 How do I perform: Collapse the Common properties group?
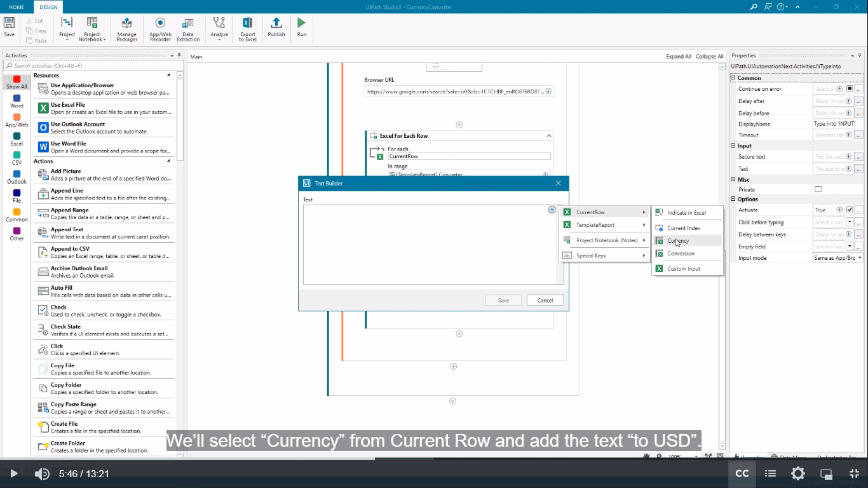coord(733,78)
